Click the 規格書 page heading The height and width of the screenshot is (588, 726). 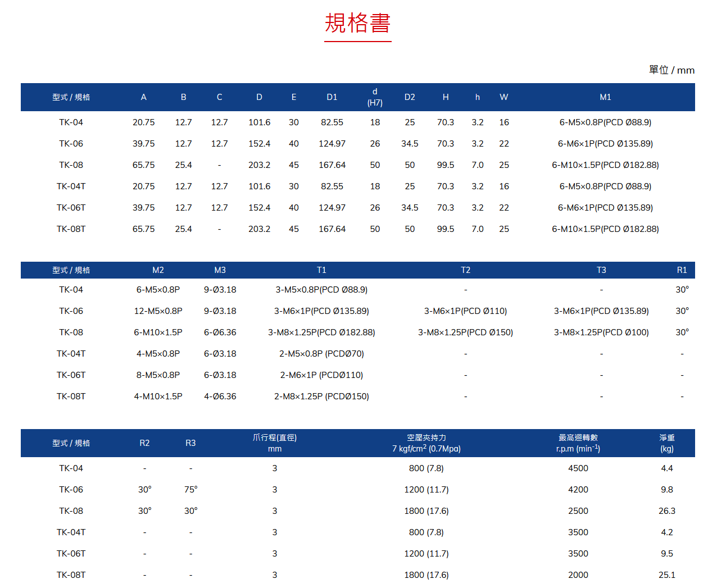(x=357, y=24)
